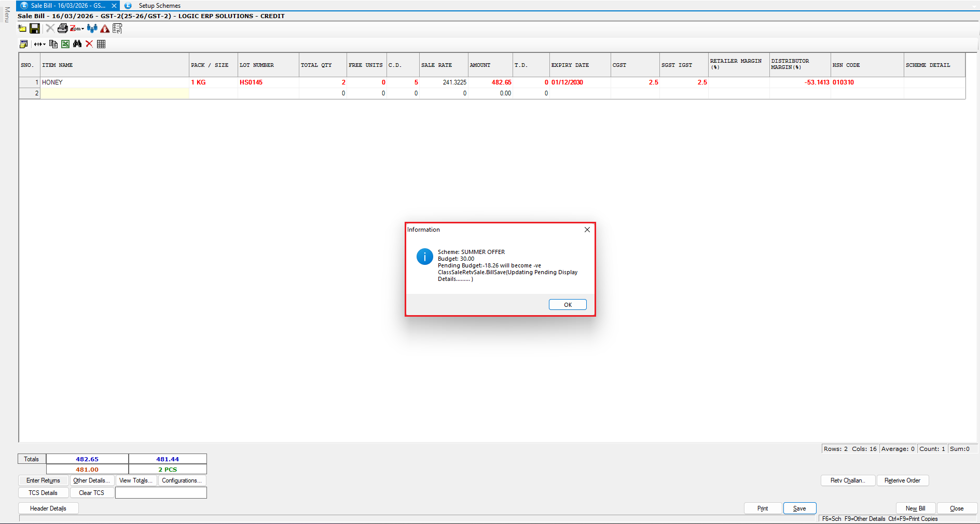Image resolution: width=980 pixels, height=524 pixels.
Task: Click the Save button at bottom
Action: click(799, 508)
